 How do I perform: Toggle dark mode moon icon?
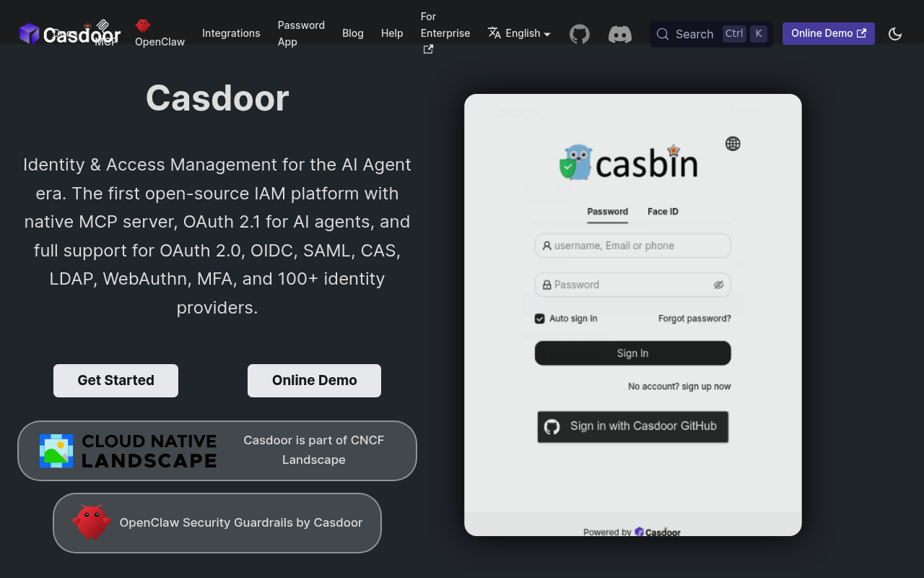pos(895,34)
